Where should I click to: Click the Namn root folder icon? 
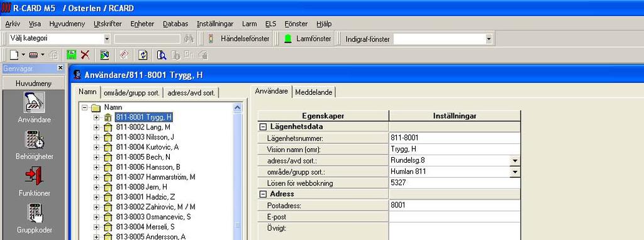pyautogui.click(x=96, y=108)
